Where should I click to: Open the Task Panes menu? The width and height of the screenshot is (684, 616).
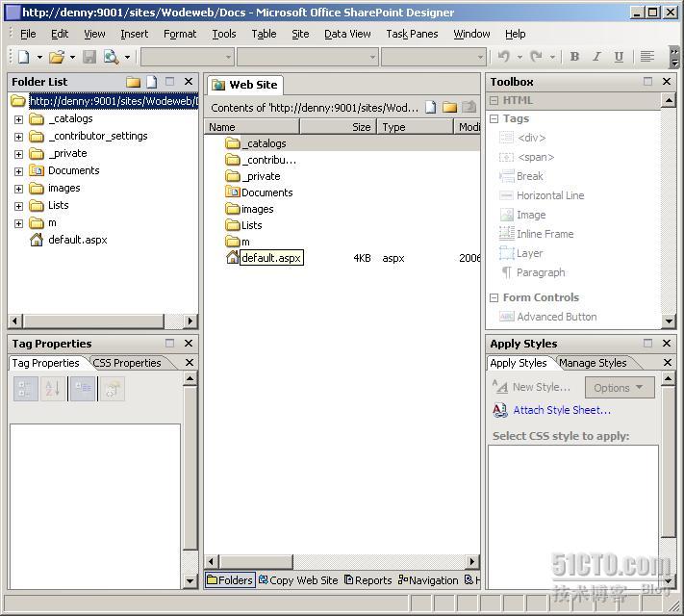pyautogui.click(x=412, y=34)
